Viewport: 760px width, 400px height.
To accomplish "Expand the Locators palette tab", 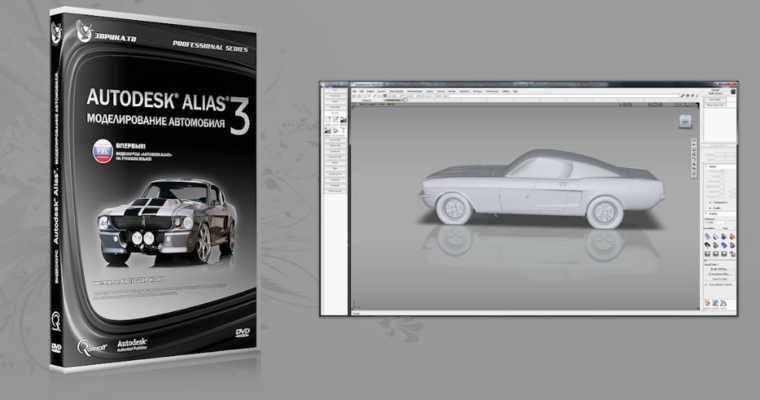I will click(x=335, y=180).
